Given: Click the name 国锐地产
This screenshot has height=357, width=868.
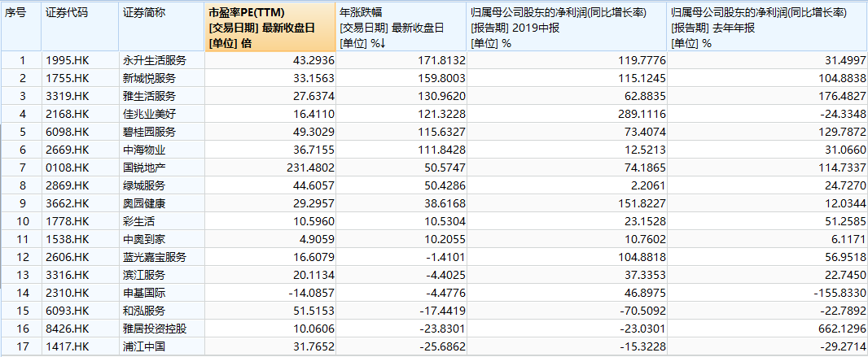Looking at the screenshot, I should point(144,168).
